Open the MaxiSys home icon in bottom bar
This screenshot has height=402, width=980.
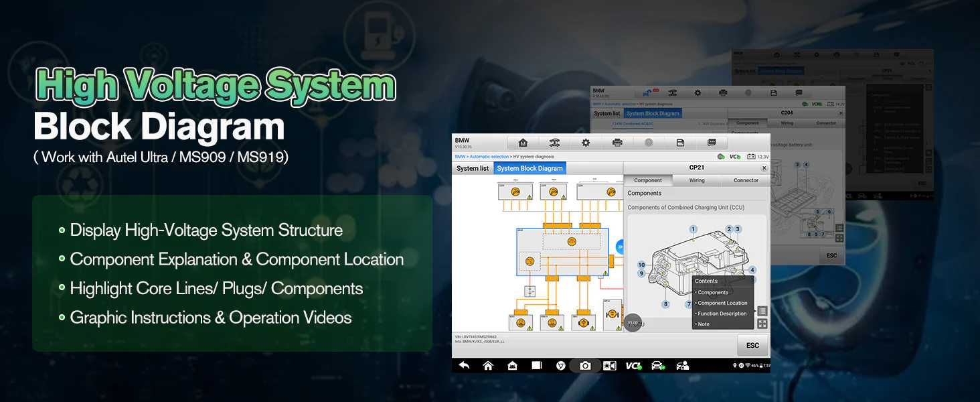[x=512, y=365]
